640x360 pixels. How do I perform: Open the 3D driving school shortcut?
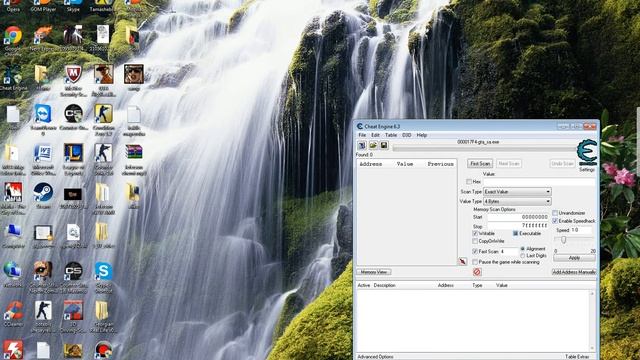73,310
